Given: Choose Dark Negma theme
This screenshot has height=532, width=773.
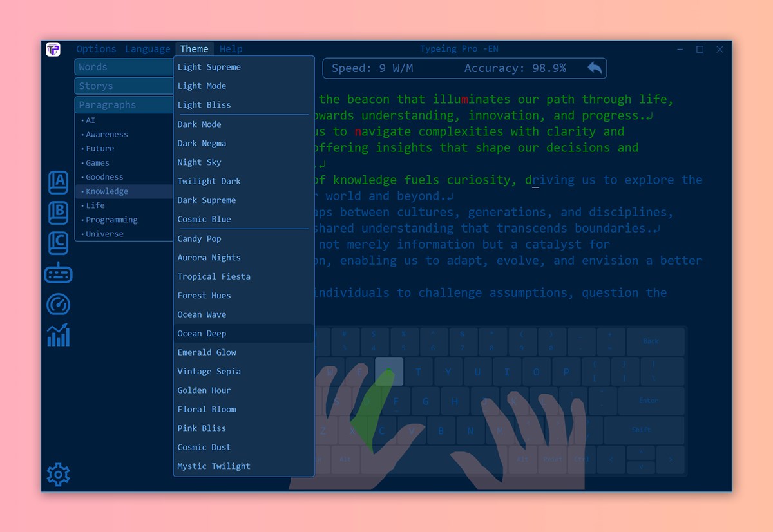Looking at the screenshot, I should pos(243,143).
